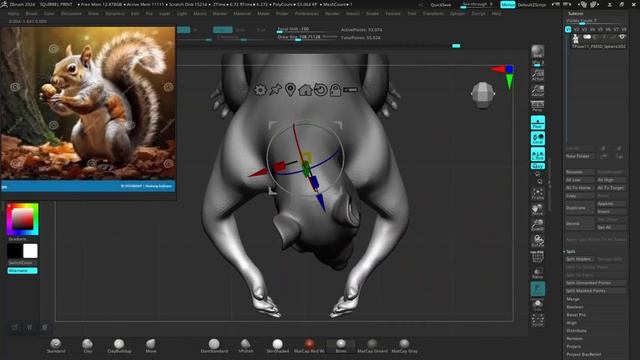Click the gizmo home reset-position icon
Viewport: 640px width, 360px height.
tap(305, 89)
